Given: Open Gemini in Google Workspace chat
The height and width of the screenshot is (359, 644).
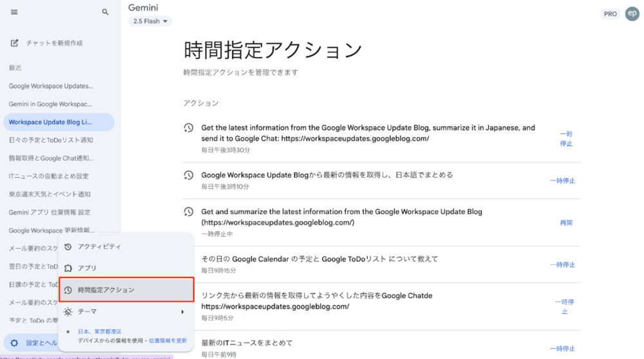Looking at the screenshot, I should coord(50,104).
